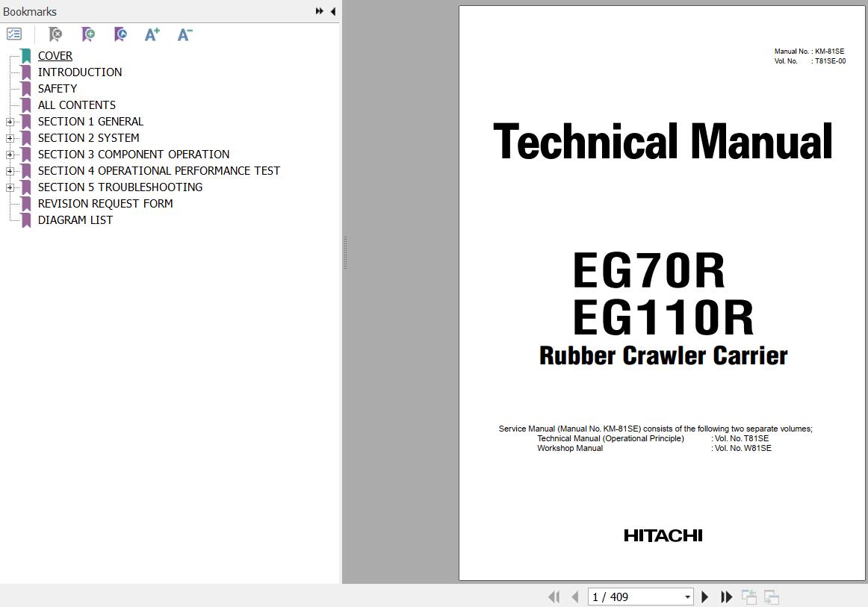The width and height of the screenshot is (868, 607).
Task: Expand SECTION 5 TROUBLESHOOTING bookmark
Action: (10, 187)
